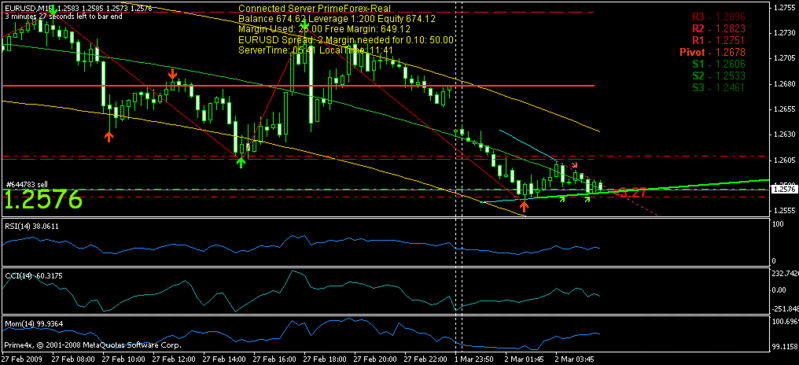Click the 'R2 - 1.2823' pivot level label

719,29
